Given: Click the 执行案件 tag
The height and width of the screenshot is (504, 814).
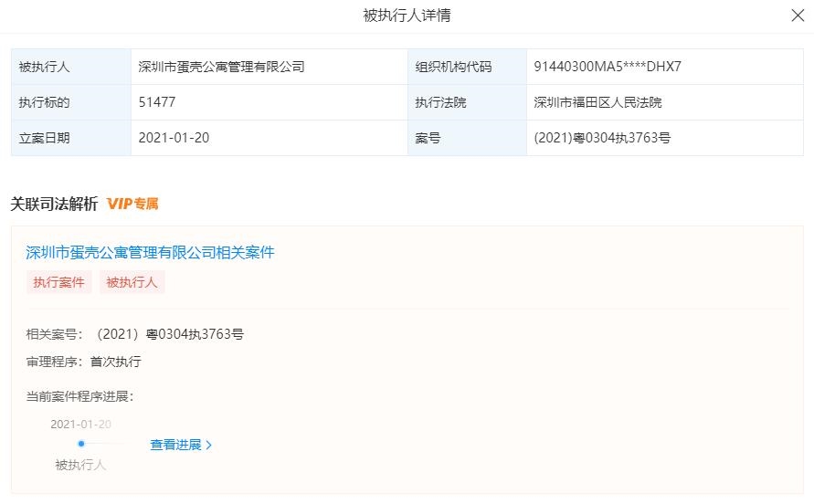Looking at the screenshot, I should (x=58, y=282).
